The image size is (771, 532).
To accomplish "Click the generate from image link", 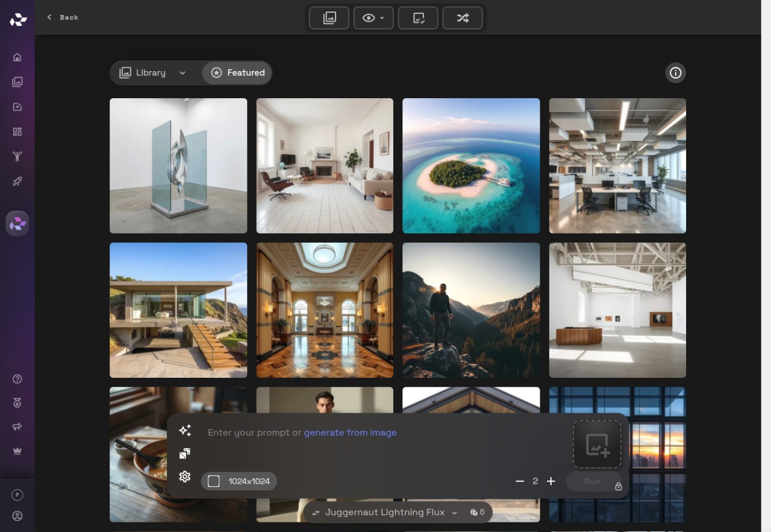I will 350,433.
